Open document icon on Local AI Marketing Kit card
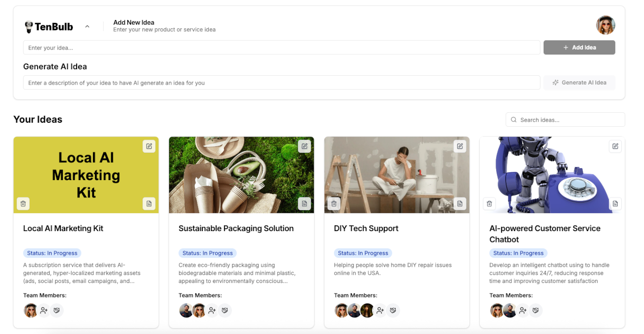Image resolution: width=644 pixels, height=334 pixels. point(149,203)
